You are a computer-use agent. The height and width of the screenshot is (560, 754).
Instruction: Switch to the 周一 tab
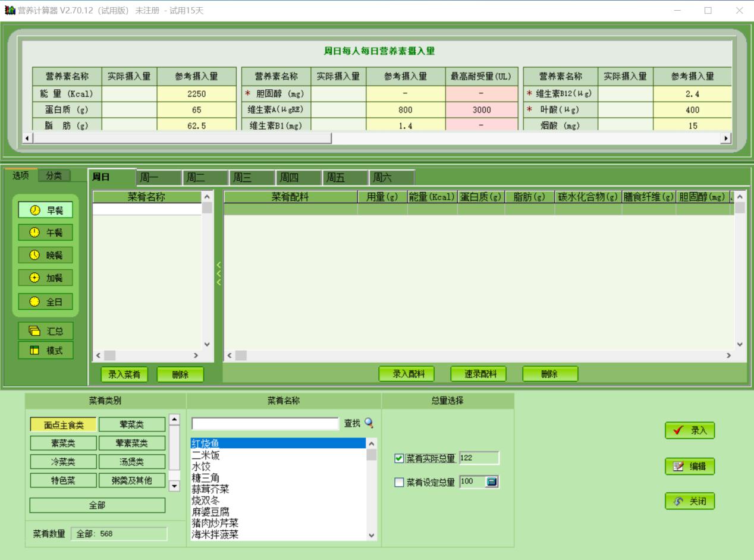click(x=159, y=177)
